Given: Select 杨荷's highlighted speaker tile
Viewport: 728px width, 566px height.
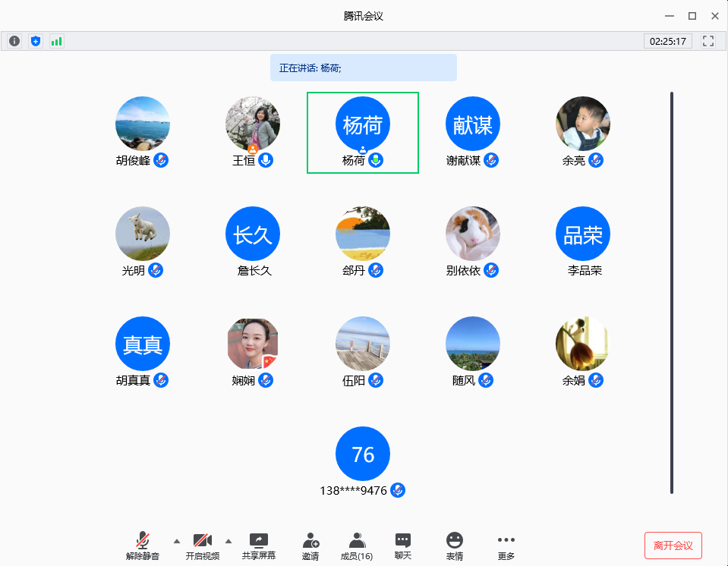Looking at the screenshot, I should (363, 133).
